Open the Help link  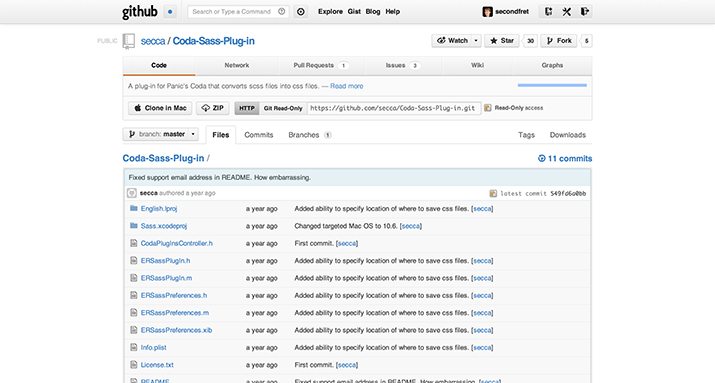point(393,12)
